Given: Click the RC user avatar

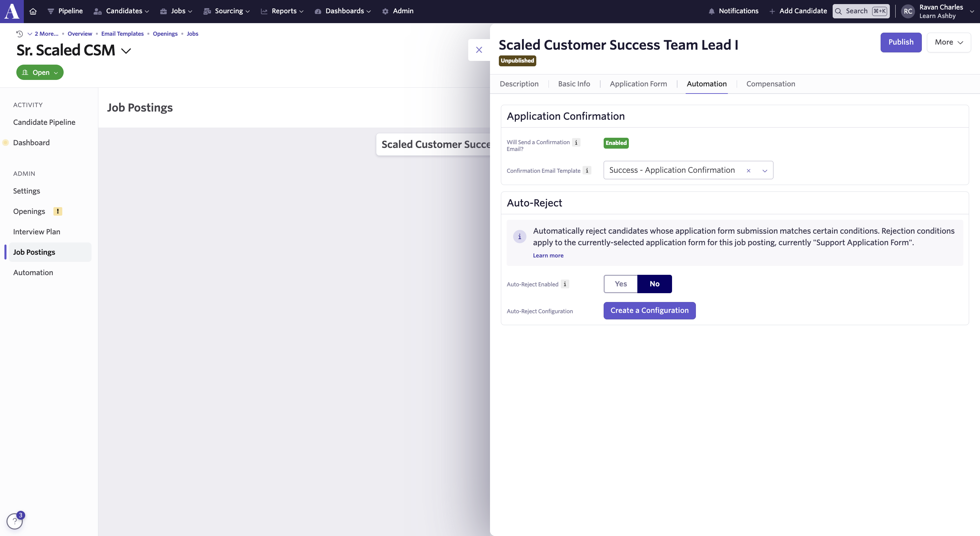Looking at the screenshot, I should (x=908, y=11).
